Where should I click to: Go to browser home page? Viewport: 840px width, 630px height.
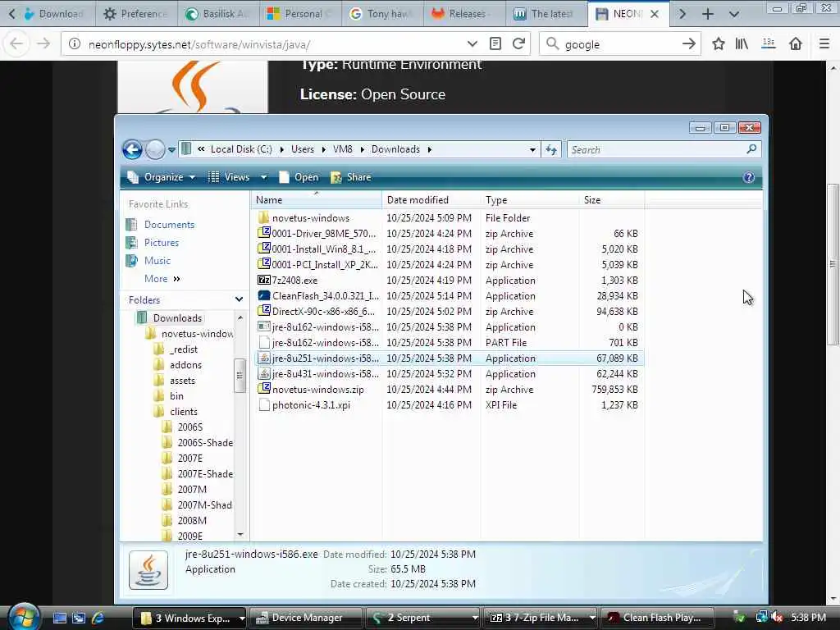pyautogui.click(x=796, y=44)
